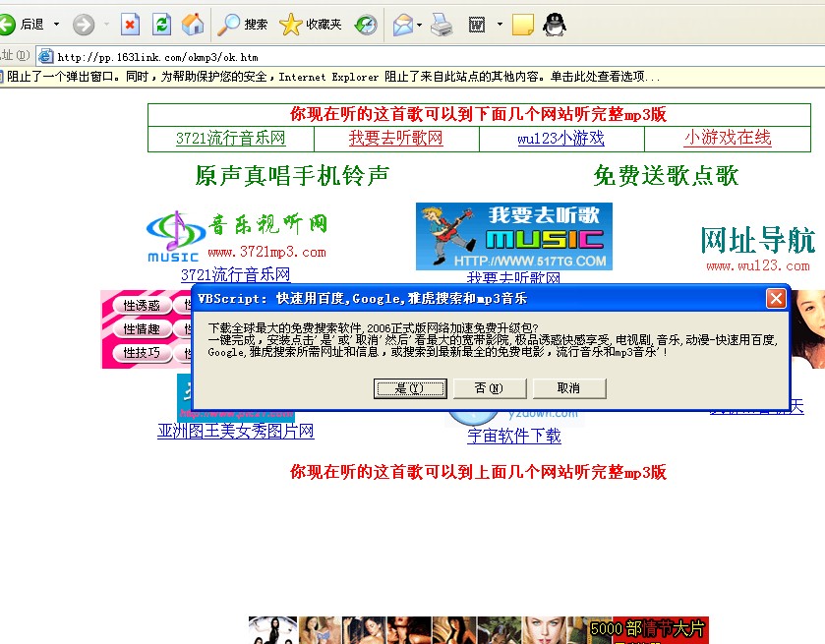This screenshot has width=825, height=644.
Task: Click the 性情趣 pink pill button
Action: pos(141,328)
